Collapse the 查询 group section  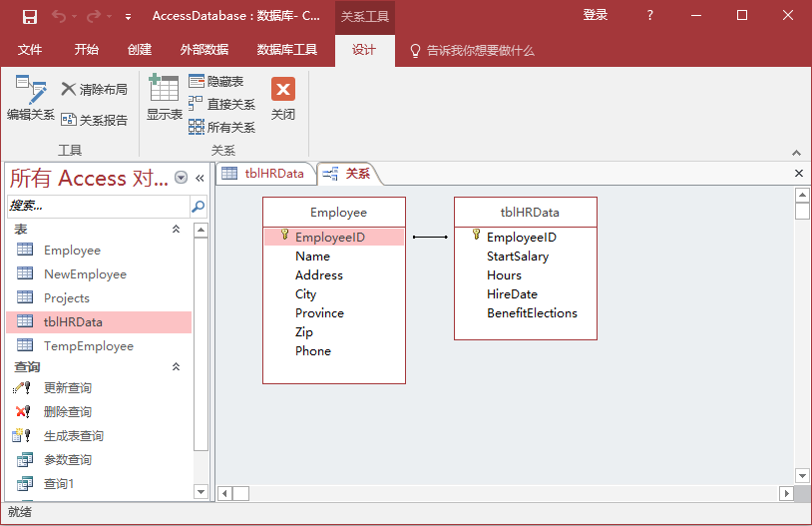tap(177, 367)
